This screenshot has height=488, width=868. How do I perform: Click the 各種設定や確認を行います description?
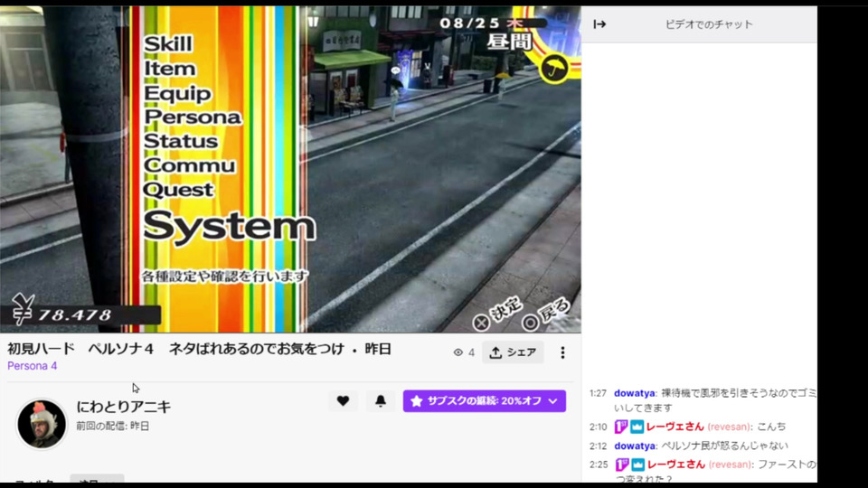224,276
